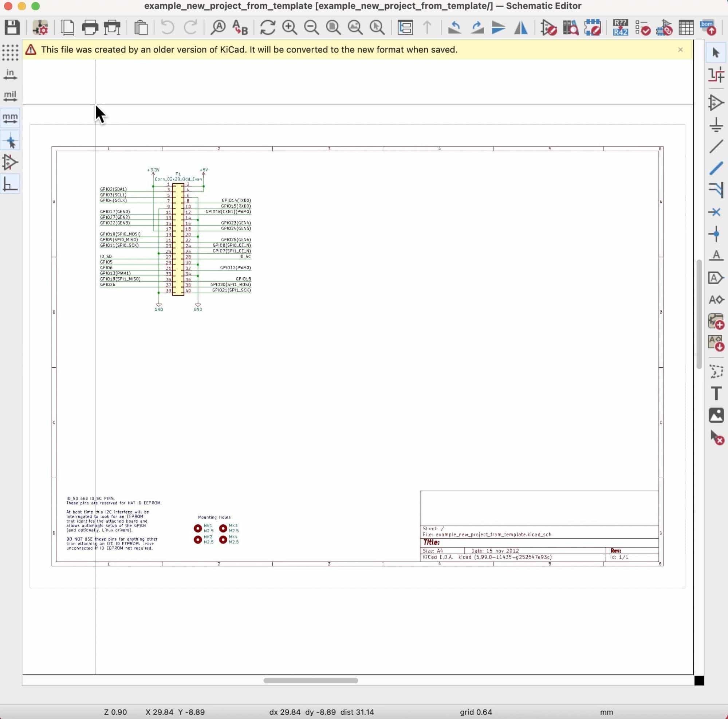Click the BOM generation icon
This screenshot has width=728, height=719.
click(x=708, y=28)
